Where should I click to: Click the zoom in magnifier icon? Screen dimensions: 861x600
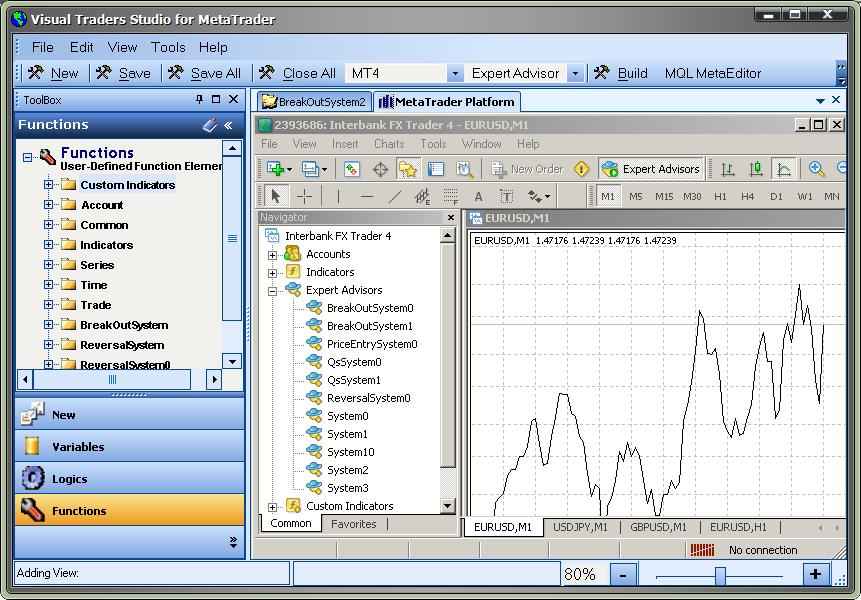(x=817, y=169)
